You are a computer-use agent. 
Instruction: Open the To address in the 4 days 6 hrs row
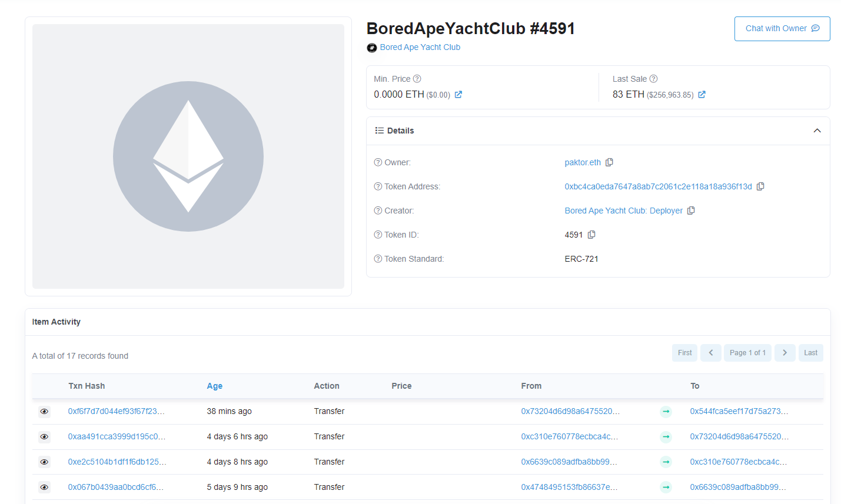coord(740,436)
